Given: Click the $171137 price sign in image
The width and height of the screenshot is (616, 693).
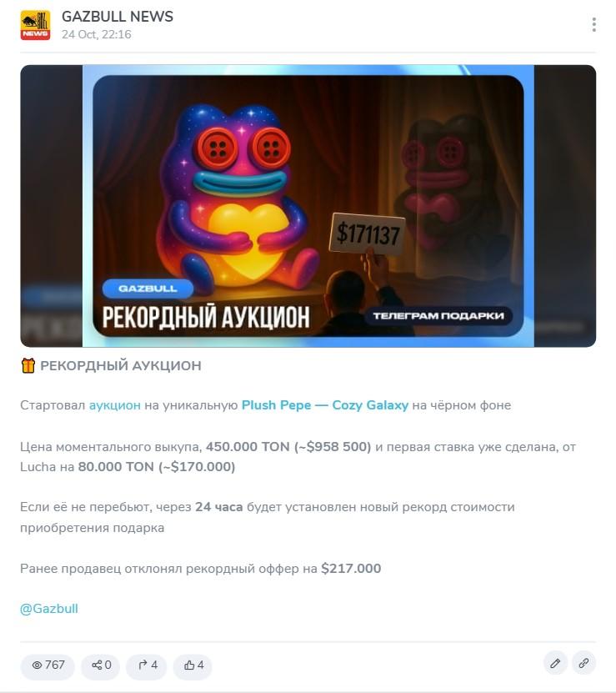Looking at the screenshot, I should click(x=368, y=234).
